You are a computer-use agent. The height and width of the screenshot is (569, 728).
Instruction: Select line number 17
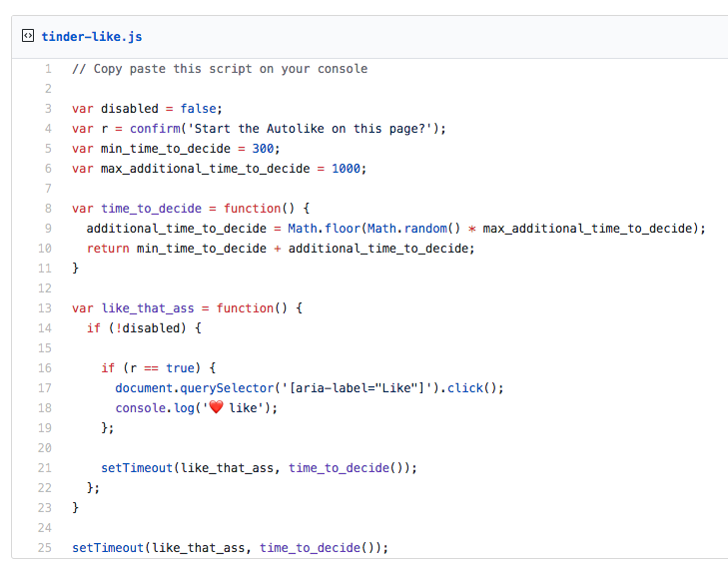pyautogui.click(x=44, y=388)
